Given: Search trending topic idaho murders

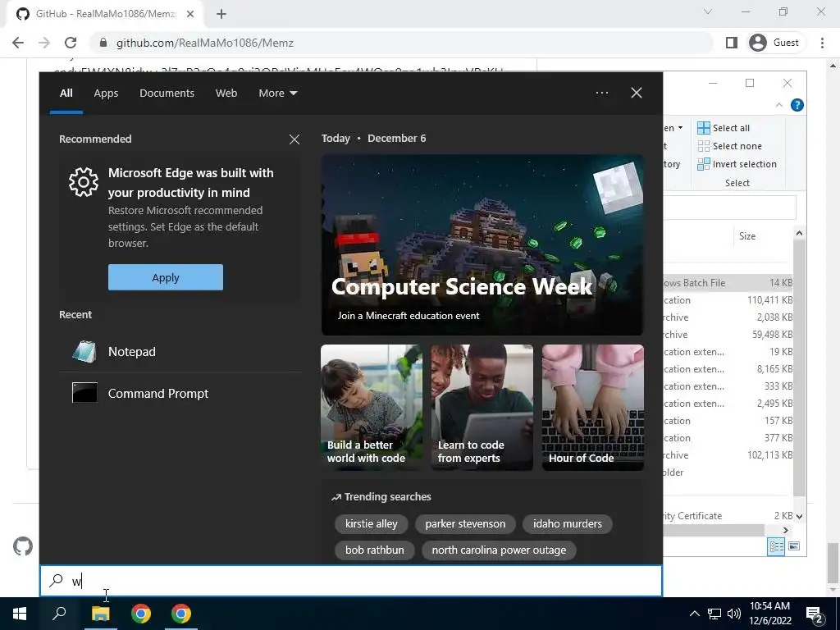Looking at the screenshot, I should click(x=568, y=523).
